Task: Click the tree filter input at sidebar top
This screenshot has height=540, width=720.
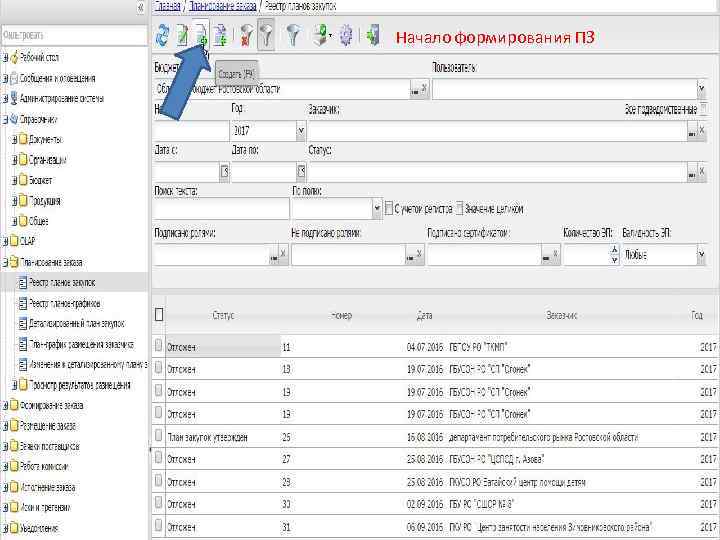Action: (x=73, y=35)
